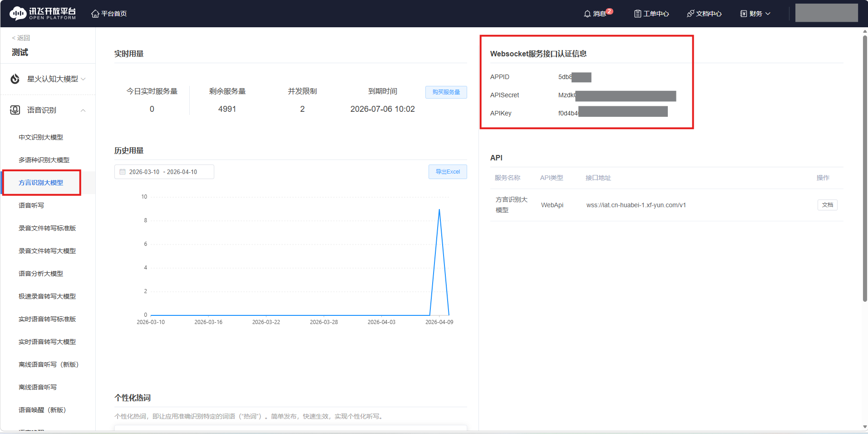Open 录音文件转写大模型 in sidebar
The height and width of the screenshot is (434, 868).
pyautogui.click(x=47, y=251)
